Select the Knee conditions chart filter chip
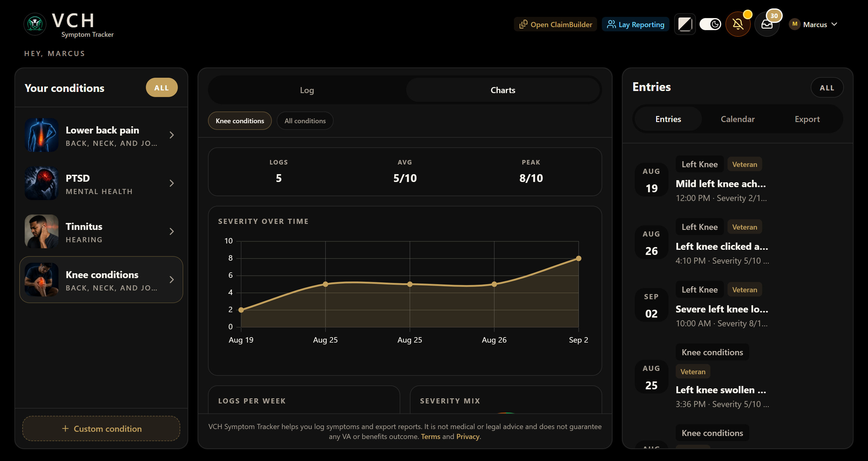The width and height of the screenshot is (868, 461). click(240, 121)
